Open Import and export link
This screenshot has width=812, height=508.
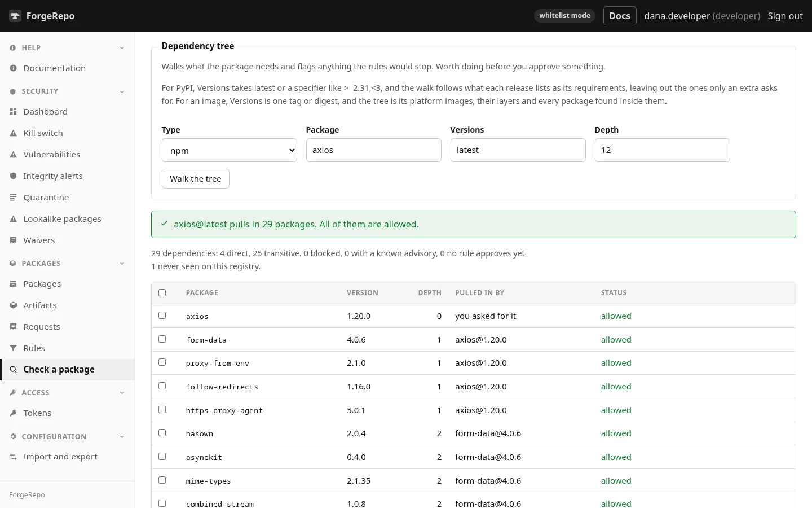point(68,457)
